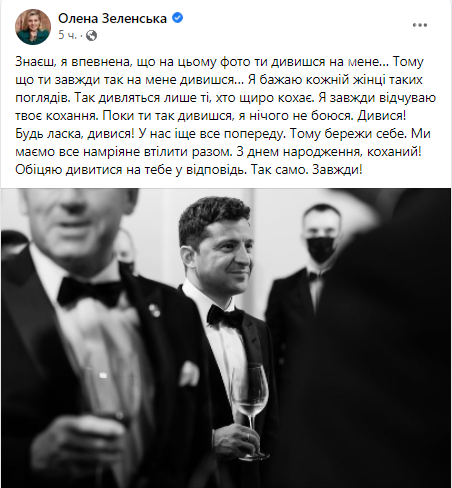Click the phrase Будь ласка, дивися!
This screenshot has height=488, width=452.
75,134
